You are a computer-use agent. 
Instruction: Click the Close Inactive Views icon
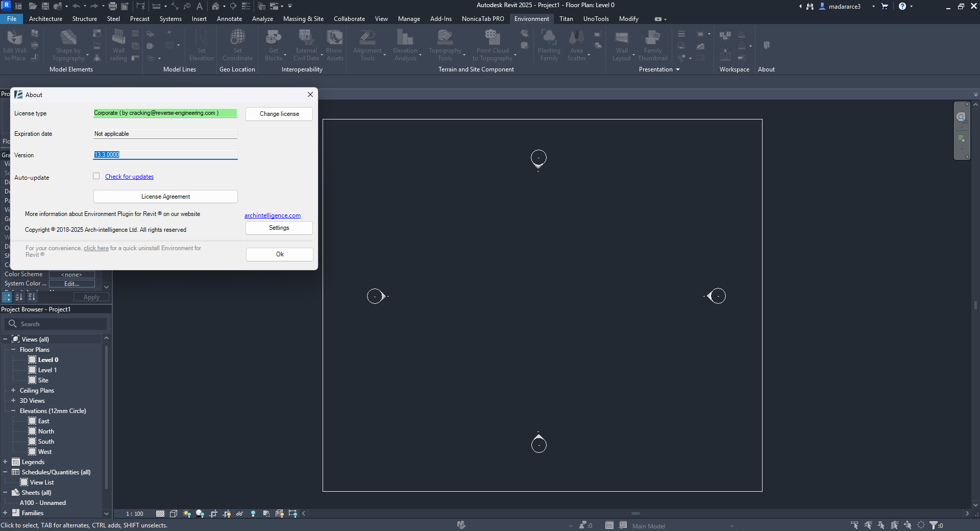click(261, 6)
